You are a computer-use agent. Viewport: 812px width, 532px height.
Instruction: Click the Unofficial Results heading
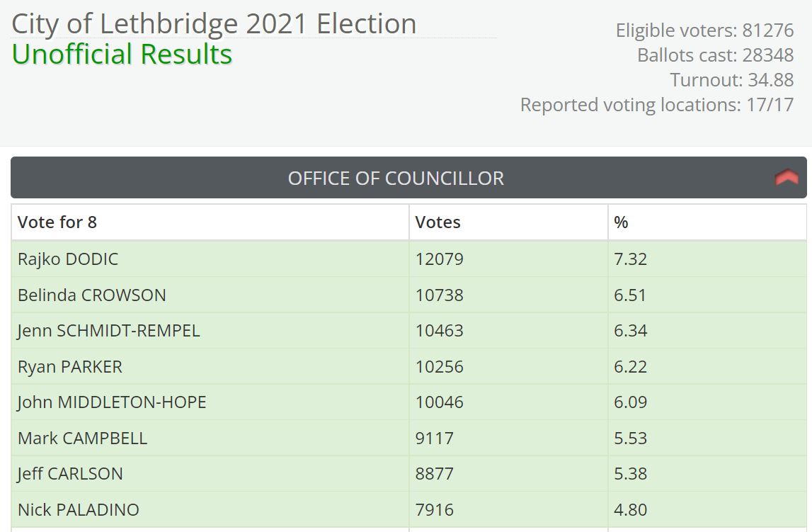click(x=121, y=53)
